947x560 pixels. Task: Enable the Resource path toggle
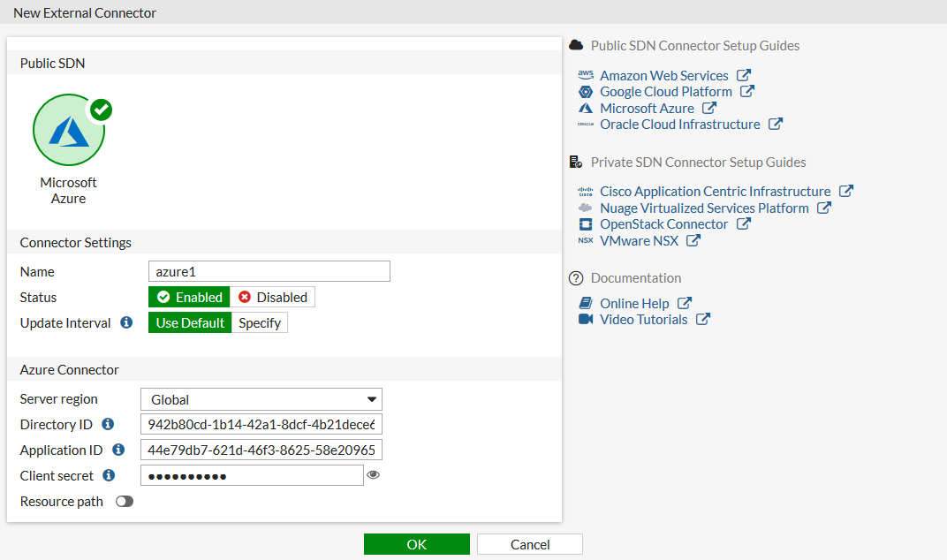click(x=124, y=501)
